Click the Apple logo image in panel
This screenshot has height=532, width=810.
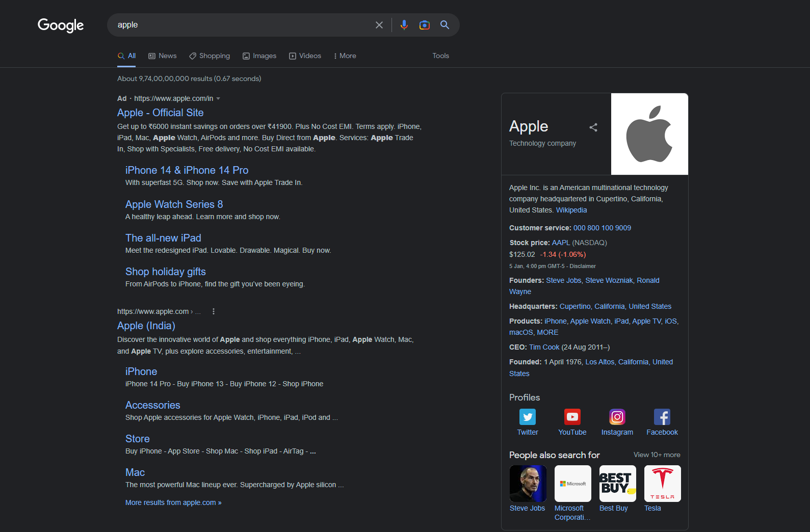pos(649,134)
